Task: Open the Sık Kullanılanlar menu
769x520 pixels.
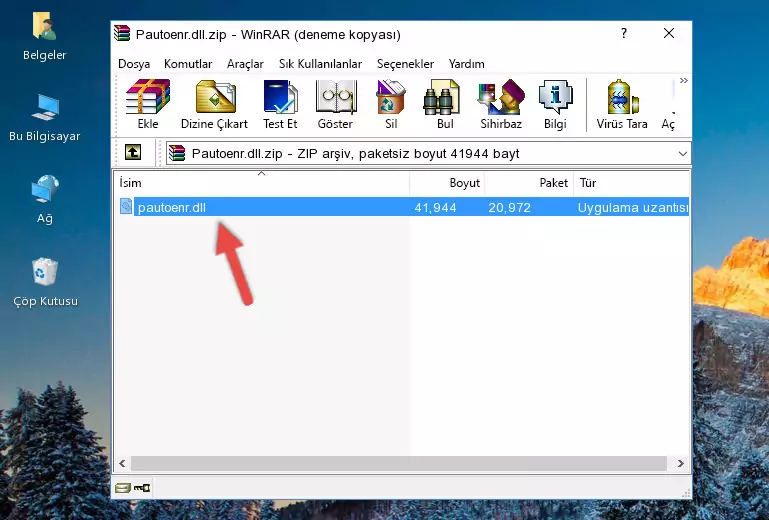Action: point(320,64)
